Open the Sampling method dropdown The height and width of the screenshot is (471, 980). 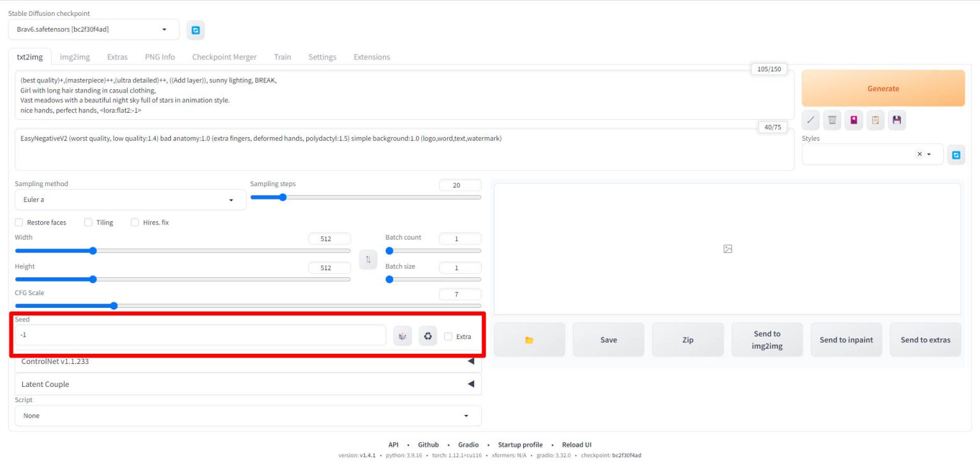[x=130, y=200]
